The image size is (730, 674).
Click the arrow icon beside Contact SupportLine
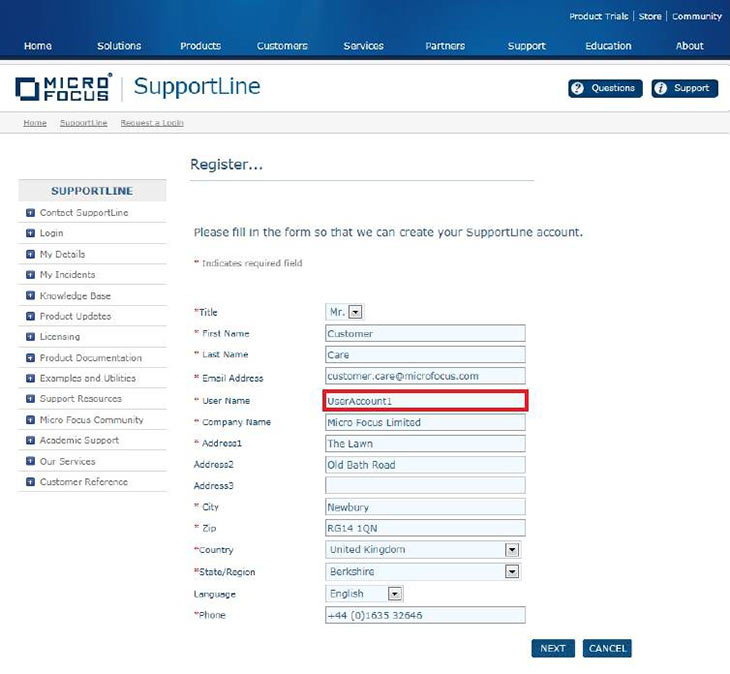(31, 213)
